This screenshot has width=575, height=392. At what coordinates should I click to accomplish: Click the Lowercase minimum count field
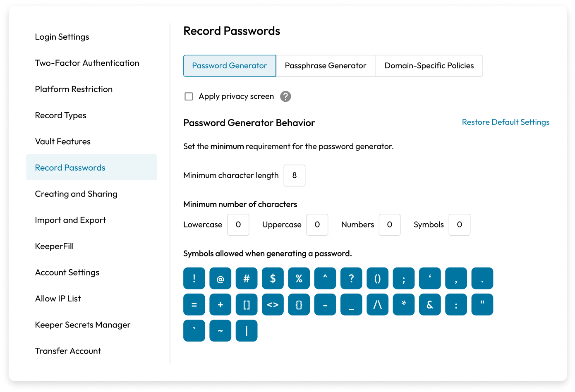click(238, 225)
